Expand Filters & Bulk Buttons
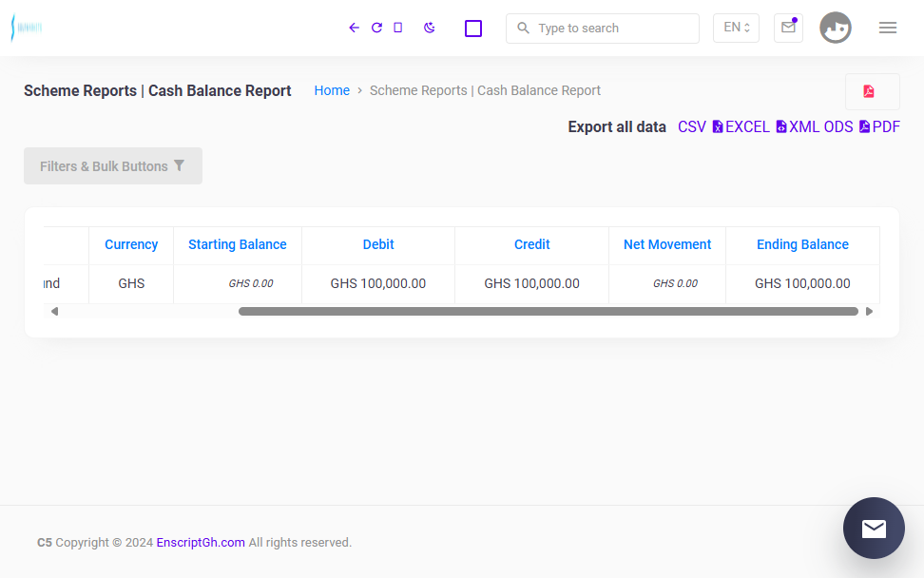 113,166
